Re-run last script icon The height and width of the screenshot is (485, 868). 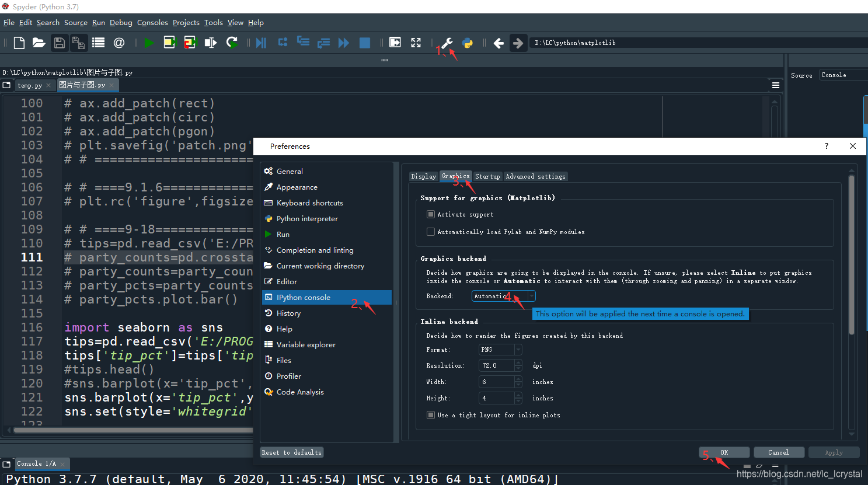pos(232,43)
